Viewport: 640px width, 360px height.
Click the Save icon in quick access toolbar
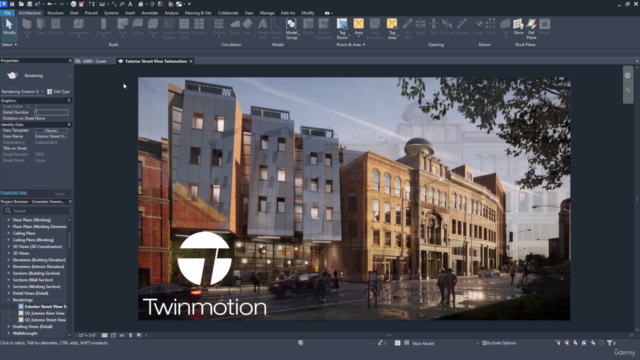pos(29,4)
